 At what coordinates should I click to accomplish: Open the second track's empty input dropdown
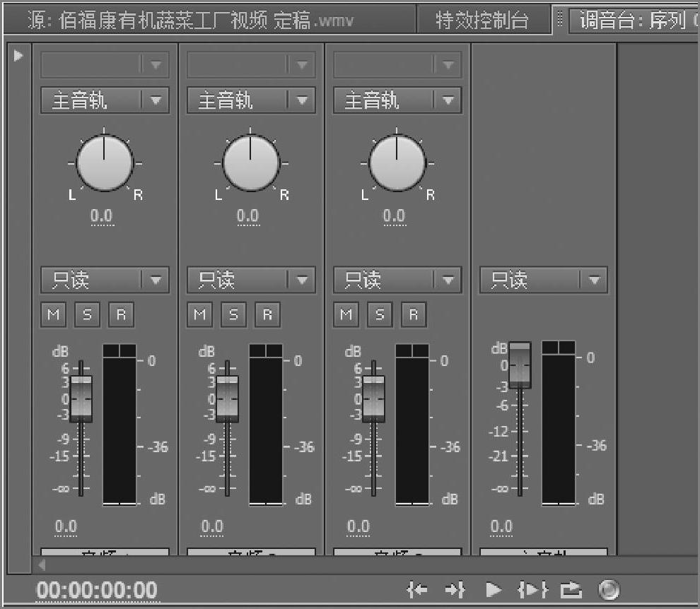point(251,65)
